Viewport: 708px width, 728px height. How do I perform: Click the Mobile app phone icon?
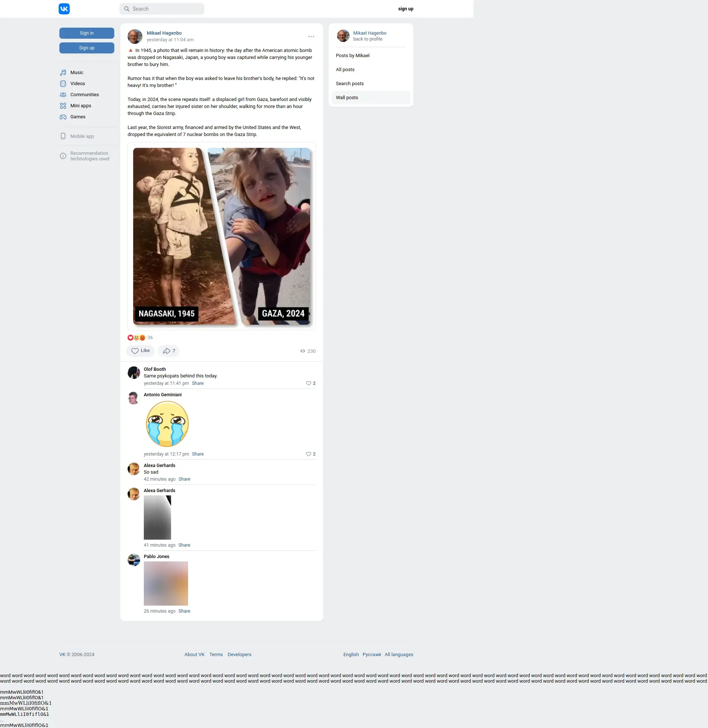click(63, 136)
